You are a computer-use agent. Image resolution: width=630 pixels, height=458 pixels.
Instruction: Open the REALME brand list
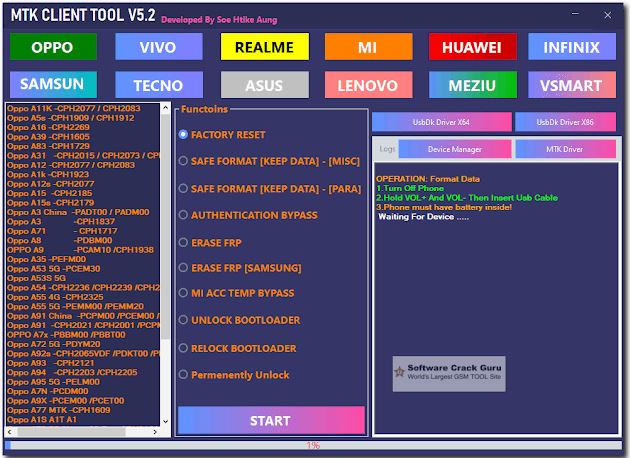tap(265, 47)
